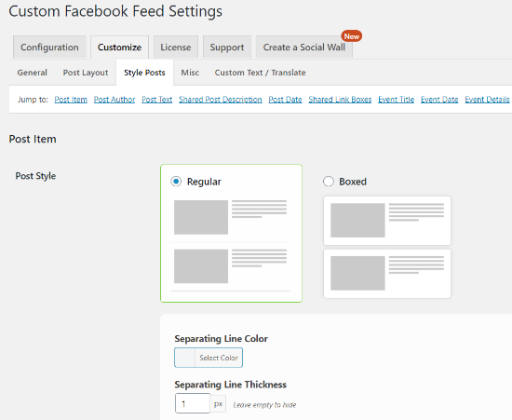Viewport: 512px width, 420px height.
Task: Switch to the License tab
Action: [176, 47]
